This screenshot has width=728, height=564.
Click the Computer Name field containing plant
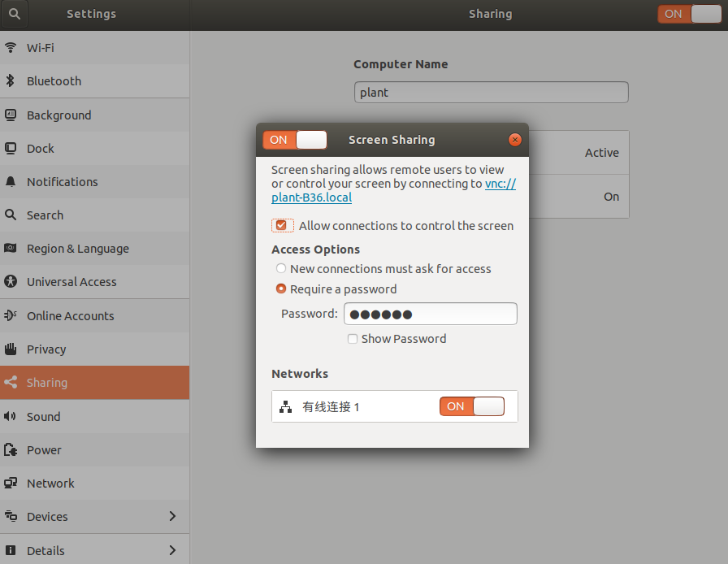pyautogui.click(x=492, y=93)
